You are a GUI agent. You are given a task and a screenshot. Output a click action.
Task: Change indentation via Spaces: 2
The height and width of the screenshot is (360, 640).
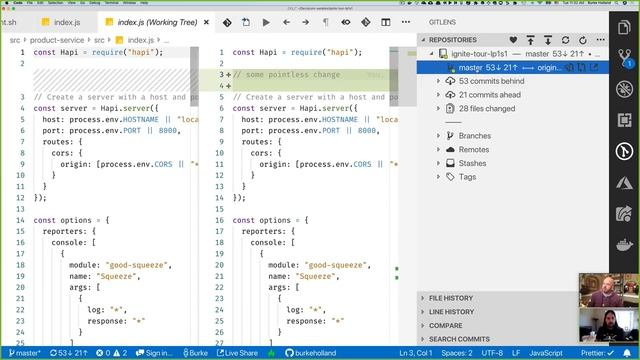pos(457,353)
